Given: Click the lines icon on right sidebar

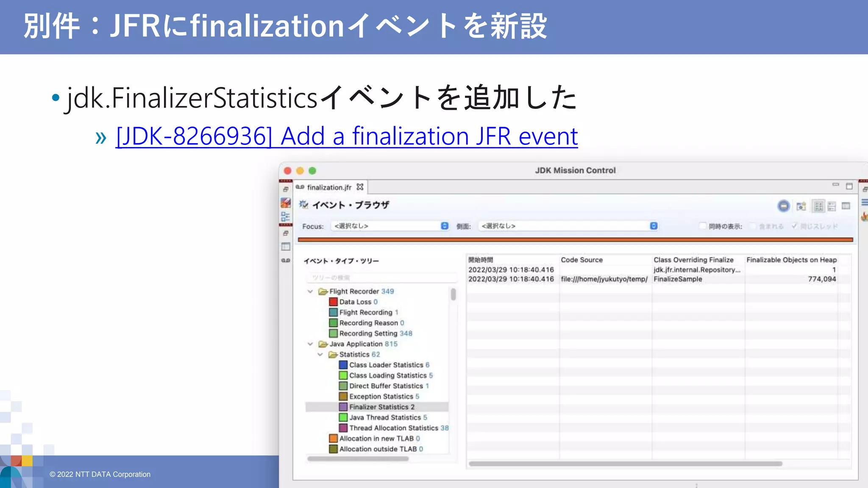Looking at the screenshot, I should click(864, 202).
